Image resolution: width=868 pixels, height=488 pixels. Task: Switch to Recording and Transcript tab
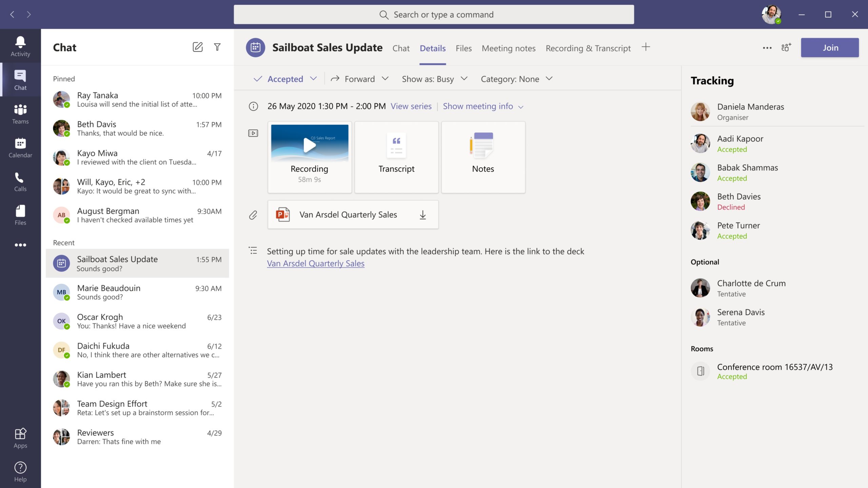[x=588, y=48]
